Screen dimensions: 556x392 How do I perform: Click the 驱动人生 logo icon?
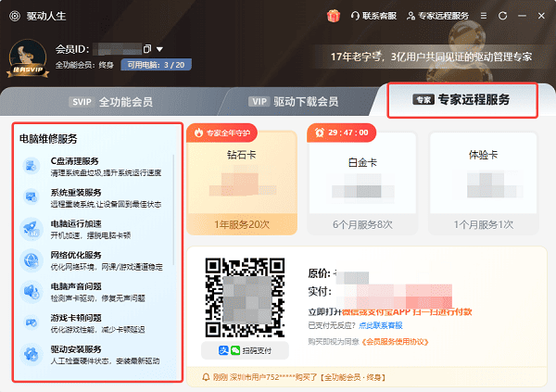pyautogui.click(x=15, y=16)
